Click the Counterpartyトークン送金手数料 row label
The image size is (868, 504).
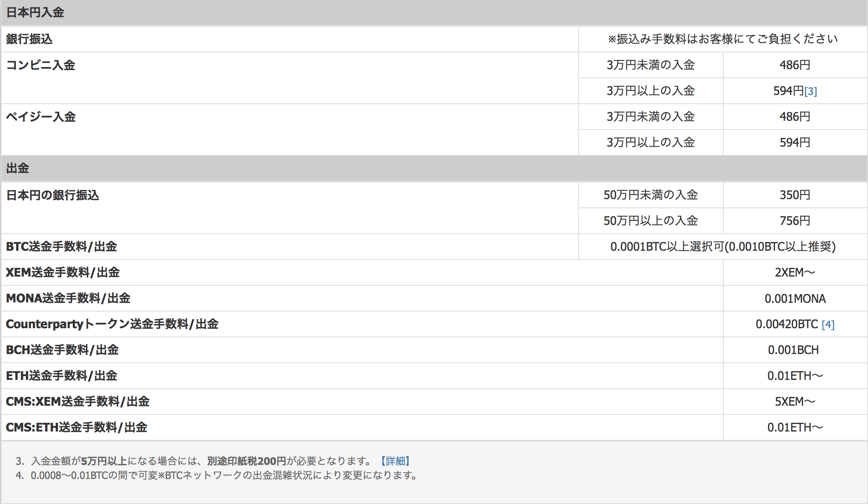[112, 324]
